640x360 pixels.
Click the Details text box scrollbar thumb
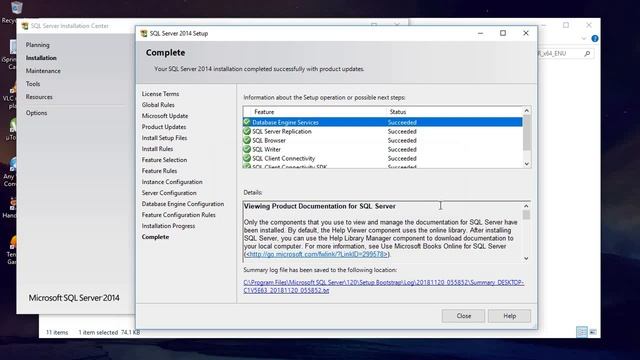[x=526, y=215]
